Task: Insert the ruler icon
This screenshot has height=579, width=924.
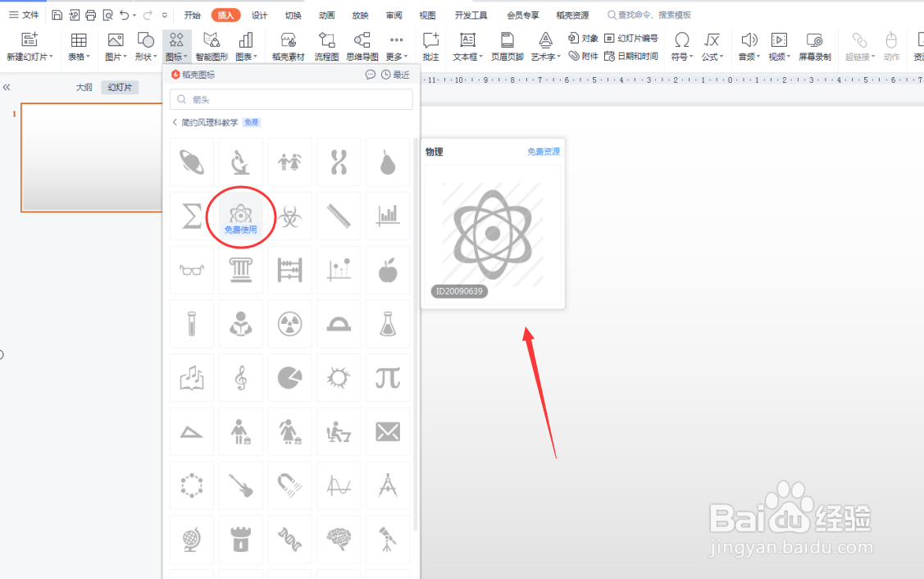Action: [339, 216]
